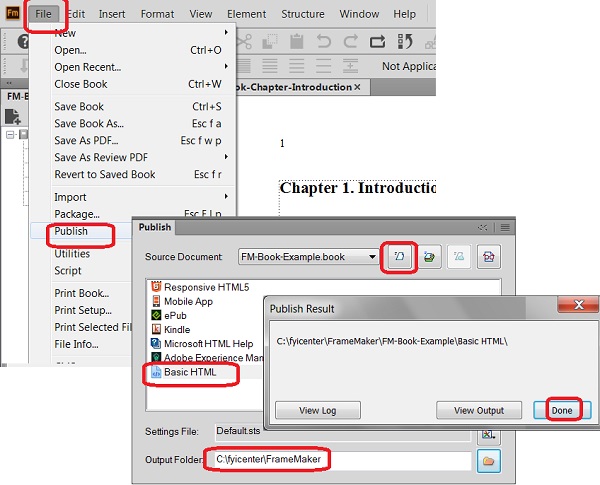600x485 pixels.
Task: Open the Help menu
Action: click(404, 14)
